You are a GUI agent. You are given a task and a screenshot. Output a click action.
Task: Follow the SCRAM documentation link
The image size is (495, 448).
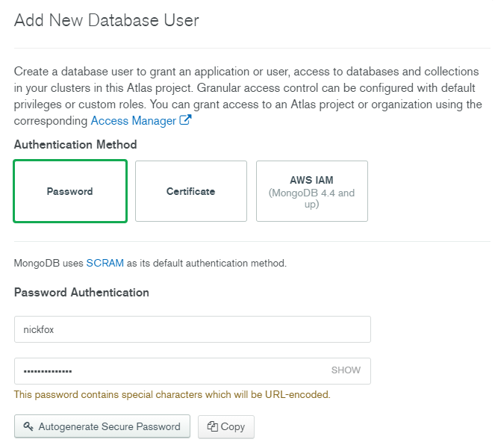(x=105, y=263)
